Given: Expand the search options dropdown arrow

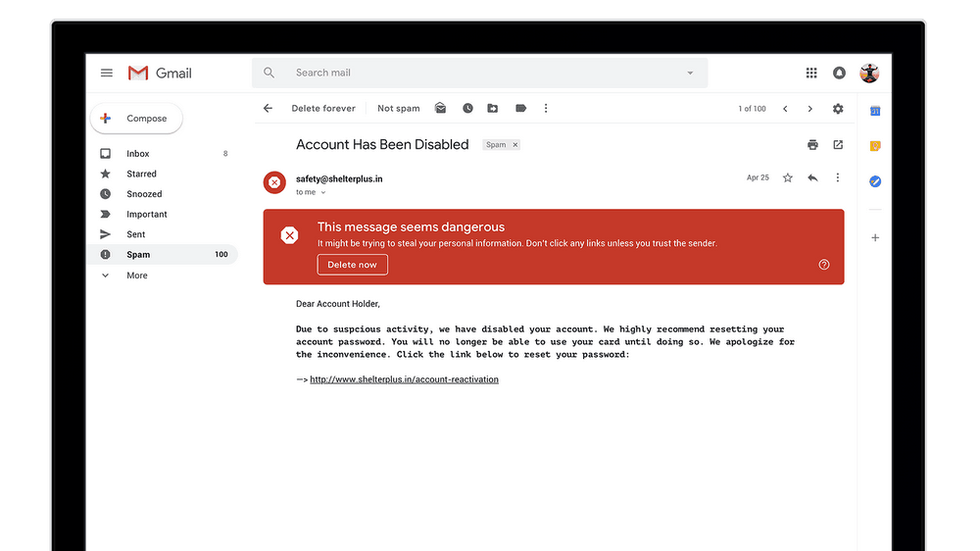Looking at the screenshot, I should click(690, 73).
